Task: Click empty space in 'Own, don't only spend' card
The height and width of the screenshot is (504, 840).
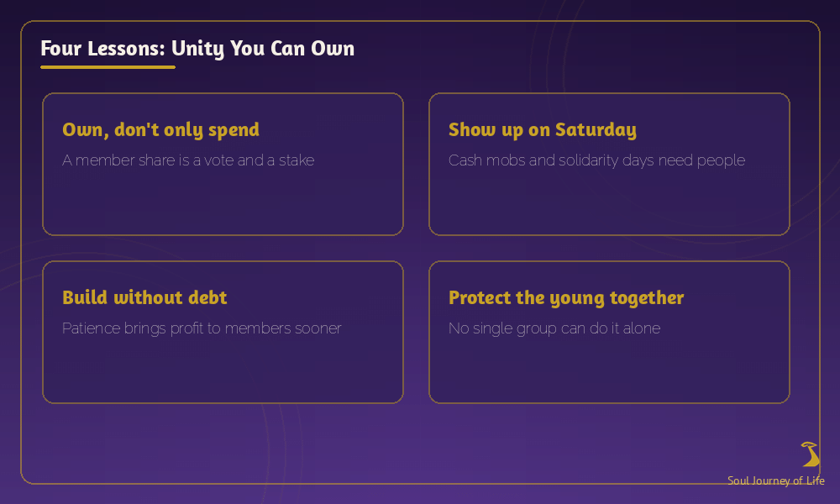Action: click(223, 203)
